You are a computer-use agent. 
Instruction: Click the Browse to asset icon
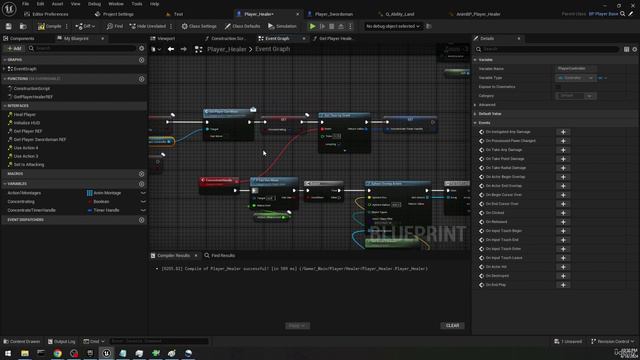click(23, 26)
